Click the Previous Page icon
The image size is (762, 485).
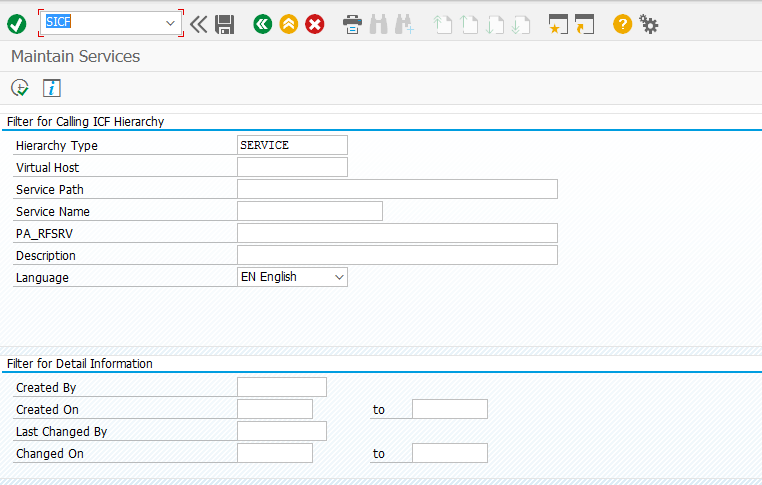[x=468, y=24]
